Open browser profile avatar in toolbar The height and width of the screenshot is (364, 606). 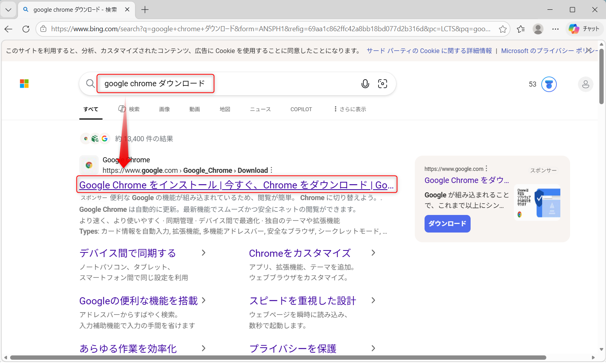click(538, 29)
